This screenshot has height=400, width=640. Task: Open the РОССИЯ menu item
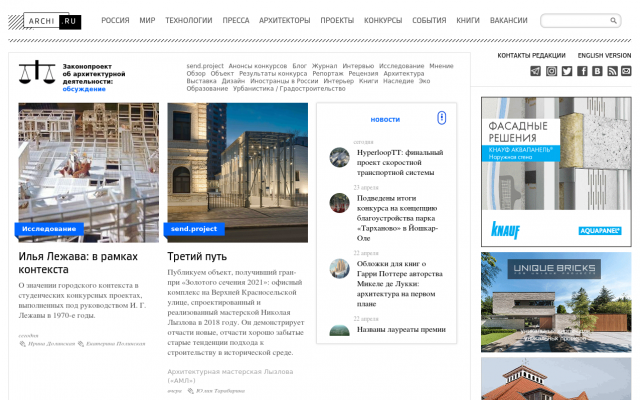[x=115, y=20]
